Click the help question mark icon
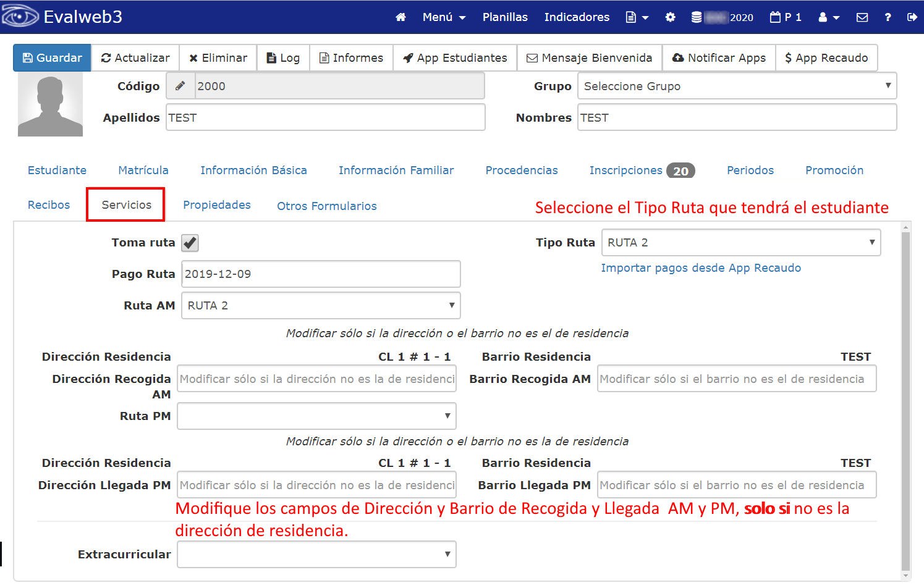The height and width of the screenshot is (588, 924). pyautogui.click(x=888, y=17)
